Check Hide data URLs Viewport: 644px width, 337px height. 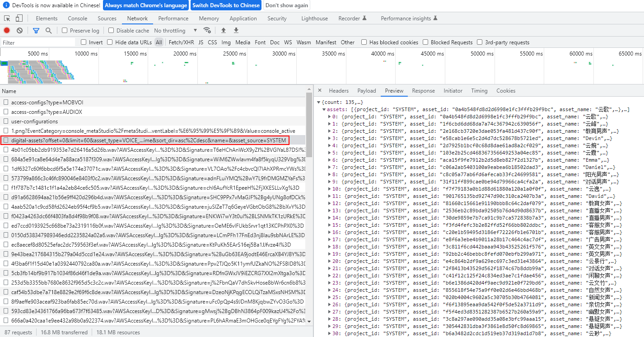(110, 42)
